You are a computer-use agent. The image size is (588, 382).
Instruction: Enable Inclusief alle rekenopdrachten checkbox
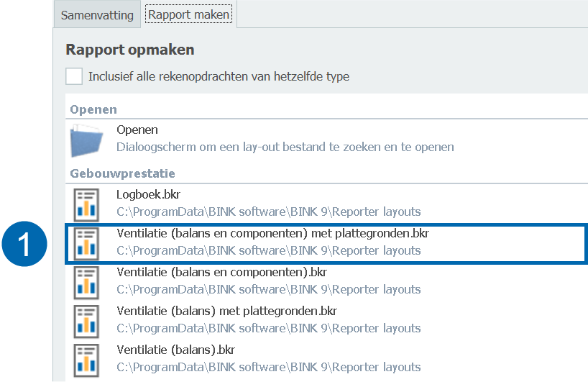click(74, 76)
